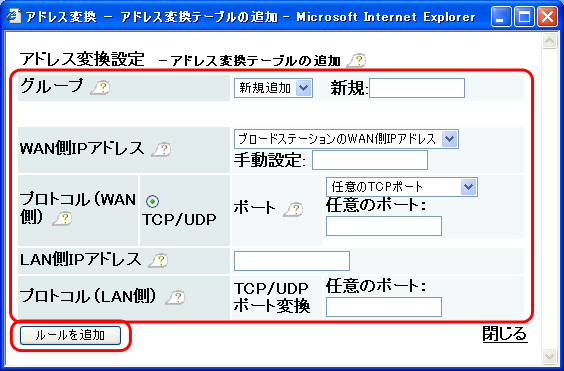Click the scrollbar up arrow
The width and height of the screenshot is (564, 371).
pyautogui.click(x=549, y=41)
